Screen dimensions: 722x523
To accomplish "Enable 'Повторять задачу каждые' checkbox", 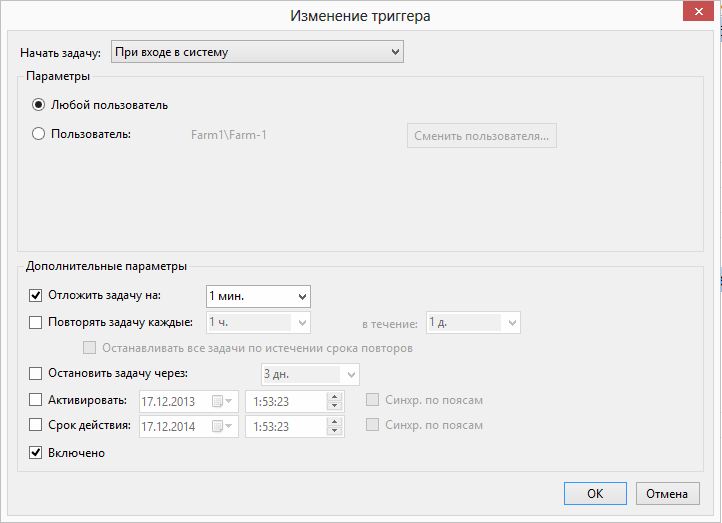I will pos(35,322).
